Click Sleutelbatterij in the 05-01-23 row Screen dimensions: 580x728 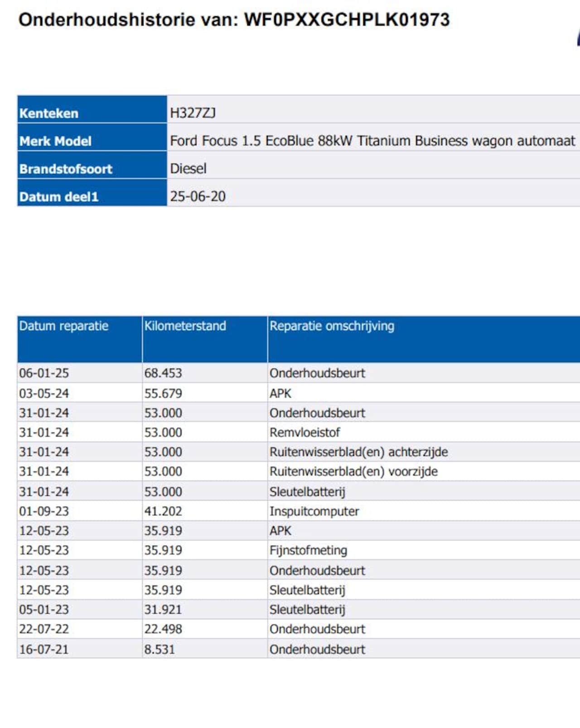click(x=307, y=610)
